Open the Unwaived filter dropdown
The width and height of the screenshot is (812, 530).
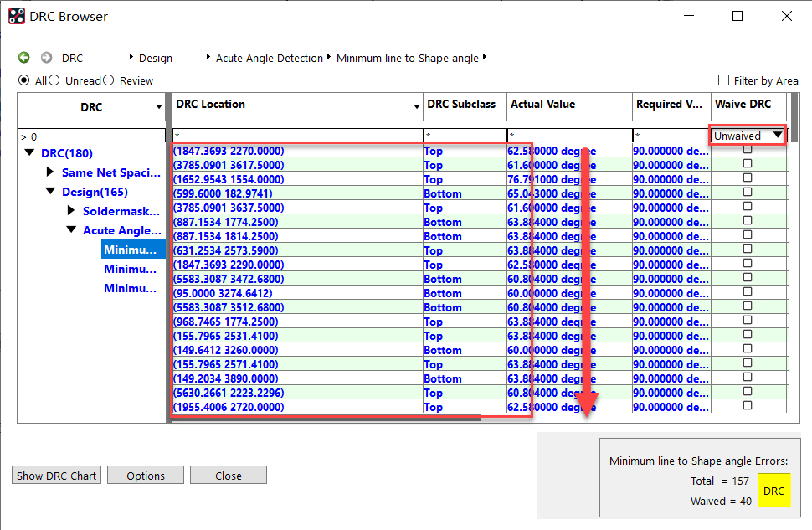[778, 136]
